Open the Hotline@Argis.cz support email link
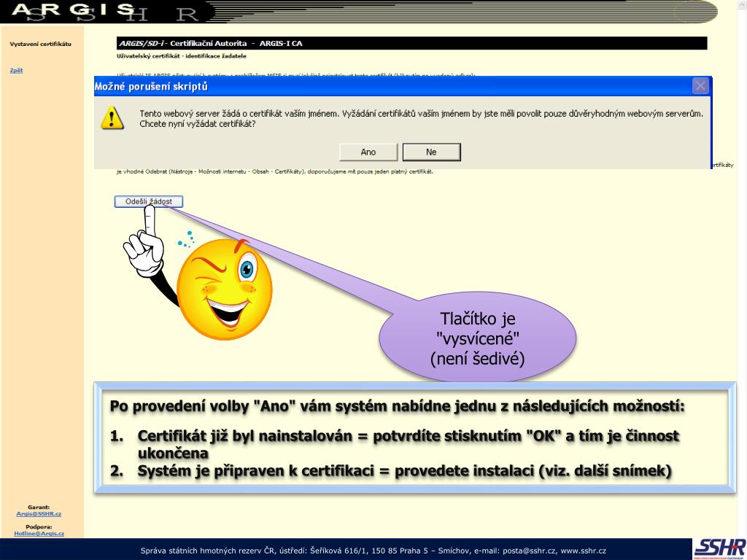This screenshot has width=747, height=560. click(x=39, y=533)
